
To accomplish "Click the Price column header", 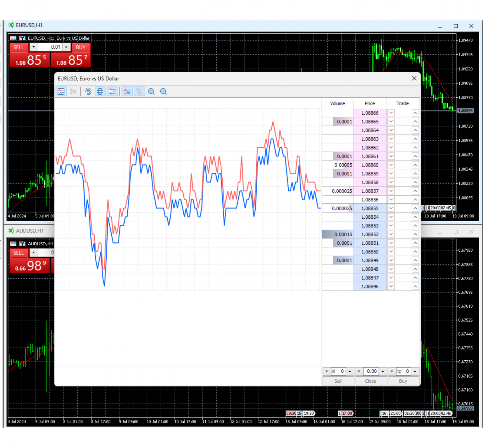I will (369, 103).
